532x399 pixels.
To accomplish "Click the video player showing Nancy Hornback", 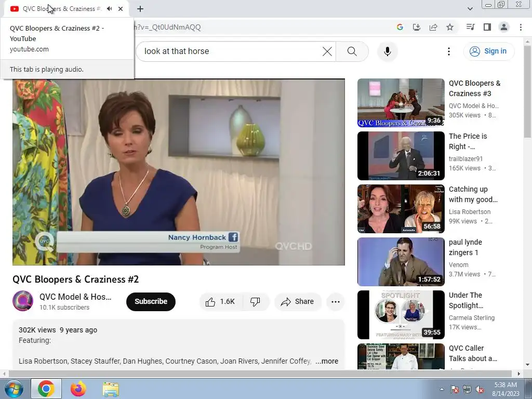I will coord(179,172).
